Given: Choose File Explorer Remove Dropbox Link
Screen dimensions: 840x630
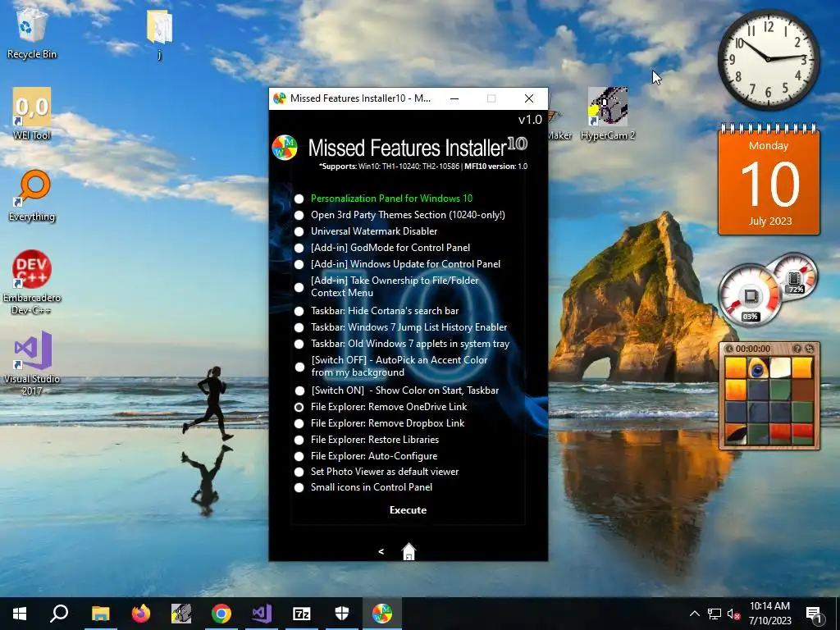Looking at the screenshot, I should (299, 424).
